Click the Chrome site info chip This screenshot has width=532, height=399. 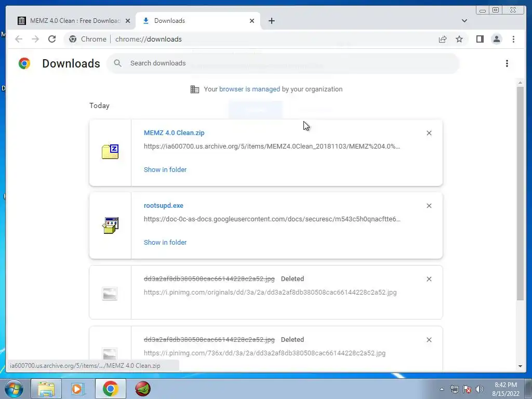(x=87, y=39)
